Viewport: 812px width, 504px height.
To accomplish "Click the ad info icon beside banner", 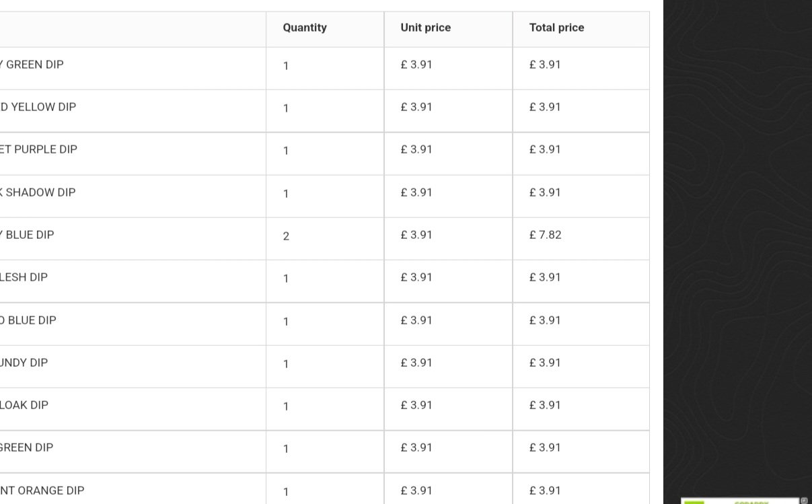I will [x=804, y=501].
